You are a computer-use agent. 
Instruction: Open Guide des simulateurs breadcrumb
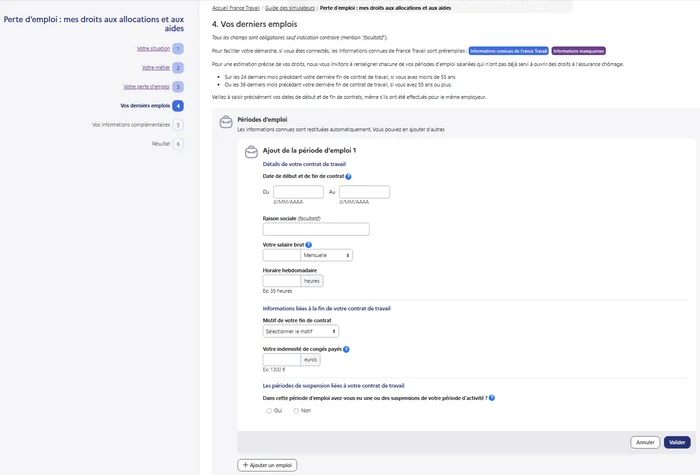tap(290, 8)
